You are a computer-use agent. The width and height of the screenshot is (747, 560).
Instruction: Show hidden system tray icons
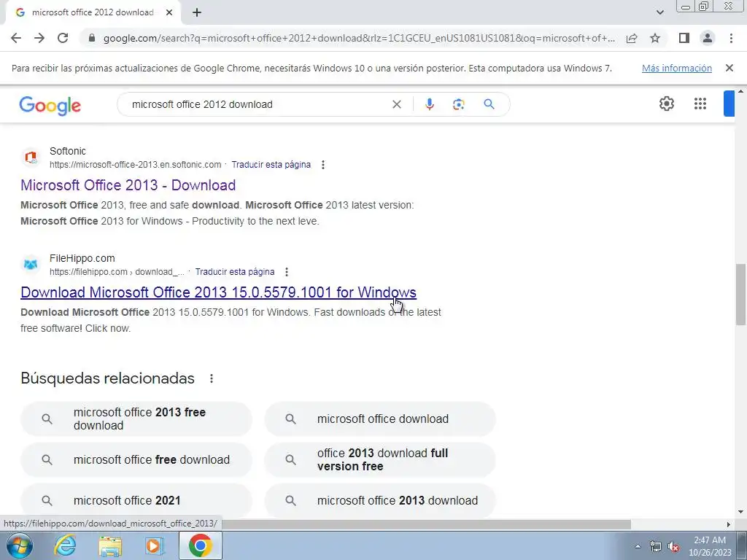pyautogui.click(x=638, y=546)
